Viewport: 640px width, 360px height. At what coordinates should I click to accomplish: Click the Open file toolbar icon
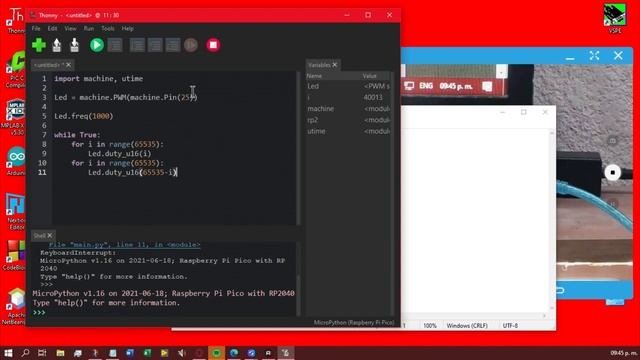[57, 45]
